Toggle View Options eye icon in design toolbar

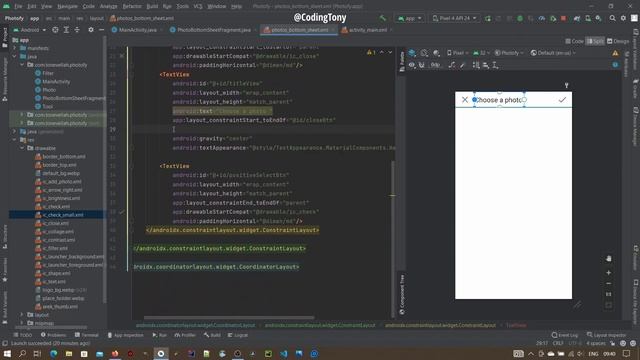pos(412,65)
